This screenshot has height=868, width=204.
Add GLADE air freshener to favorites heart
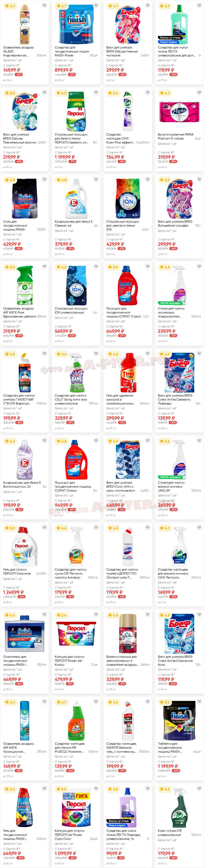pos(44,6)
